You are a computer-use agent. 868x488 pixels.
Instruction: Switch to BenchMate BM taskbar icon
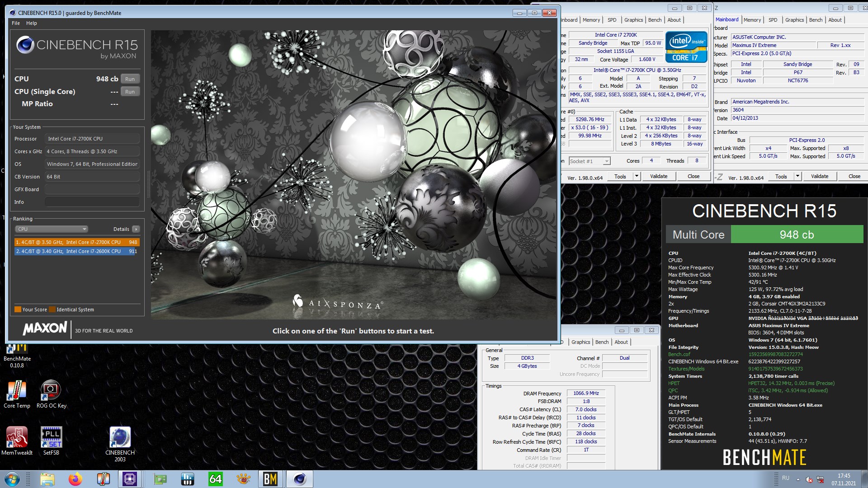coord(270,479)
